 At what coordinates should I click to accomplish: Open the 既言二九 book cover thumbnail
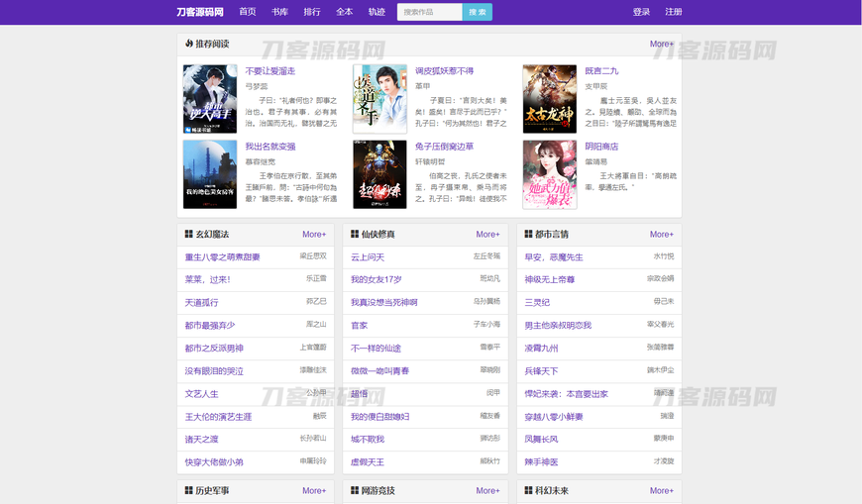click(x=549, y=99)
